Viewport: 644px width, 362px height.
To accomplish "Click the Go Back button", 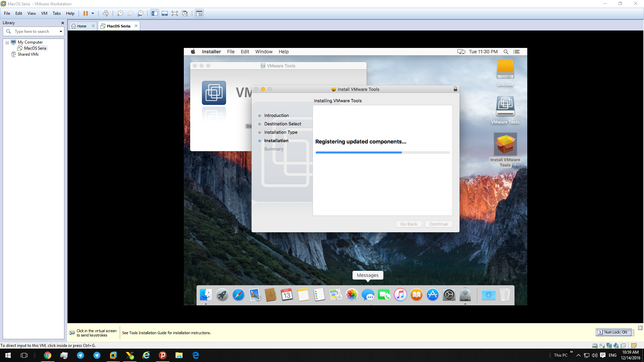I will [x=409, y=224].
